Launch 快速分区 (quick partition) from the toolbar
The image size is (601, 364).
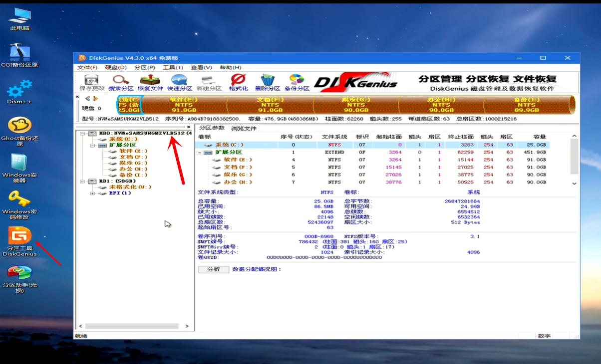point(179,81)
